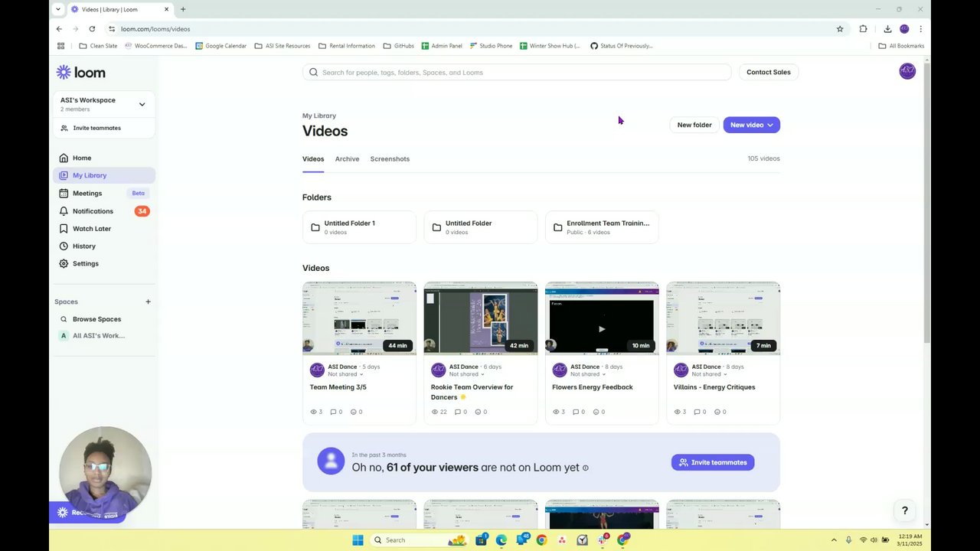Viewport: 980px width, 551px height.
Task: Open the GitHubs bookmark folder
Action: tap(399, 46)
